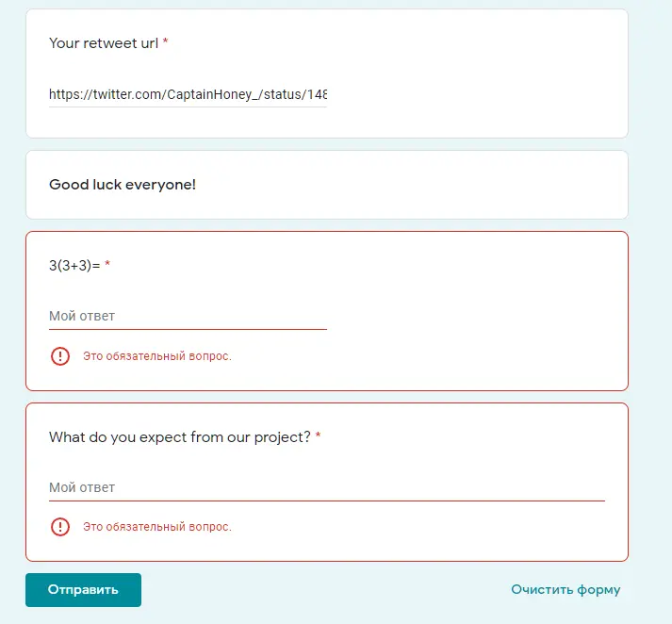Submit the form with the Отправить button
This screenshot has width=672, height=624.
point(83,590)
